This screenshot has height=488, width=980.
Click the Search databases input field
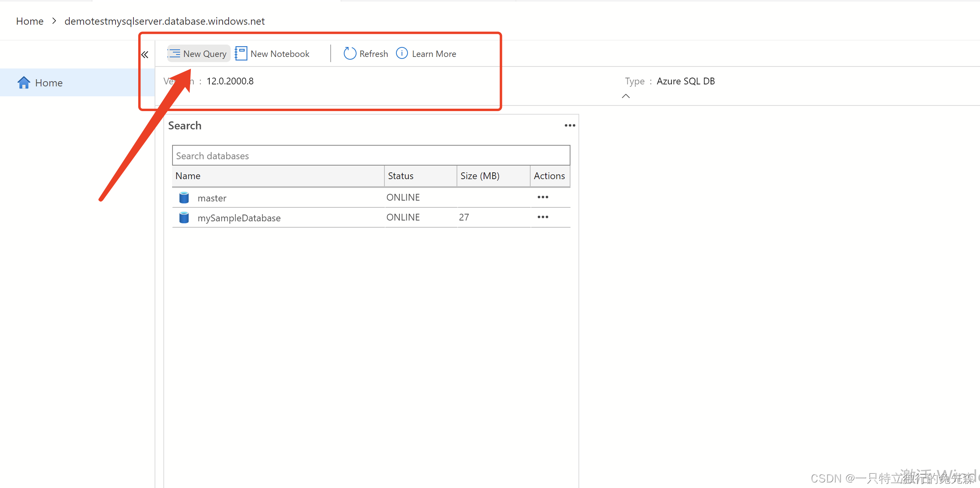coord(370,155)
